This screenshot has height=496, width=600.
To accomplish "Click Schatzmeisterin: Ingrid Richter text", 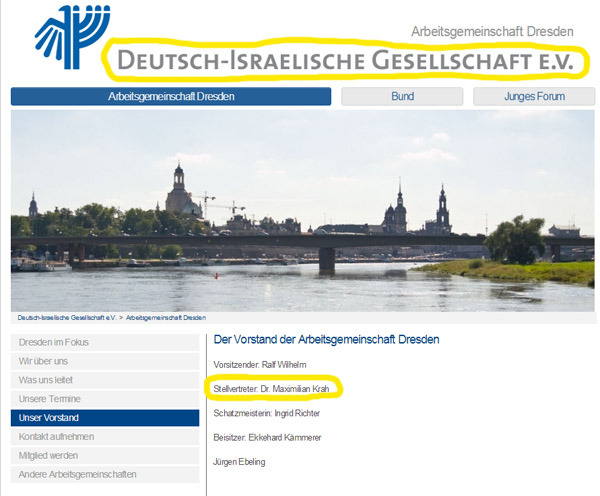I will (x=267, y=413).
